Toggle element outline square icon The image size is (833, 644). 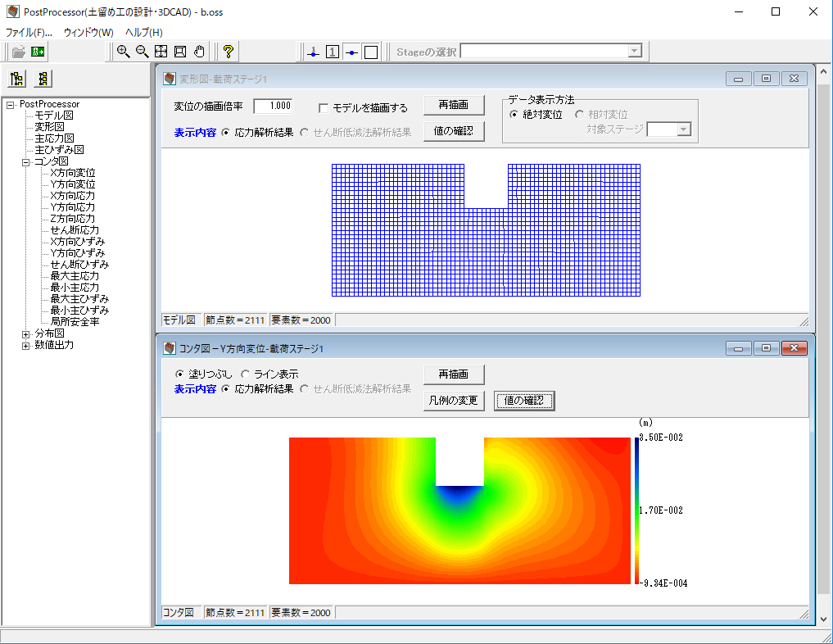371,52
